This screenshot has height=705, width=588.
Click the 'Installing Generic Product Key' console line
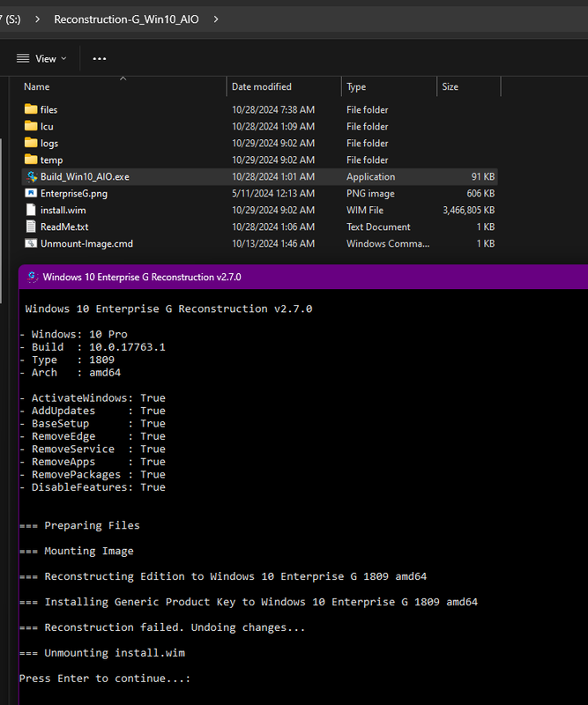point(249,602)
